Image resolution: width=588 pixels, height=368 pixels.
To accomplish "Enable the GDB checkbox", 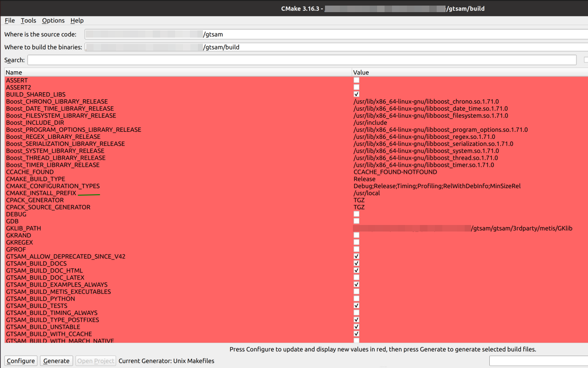I will pos(356,221).
